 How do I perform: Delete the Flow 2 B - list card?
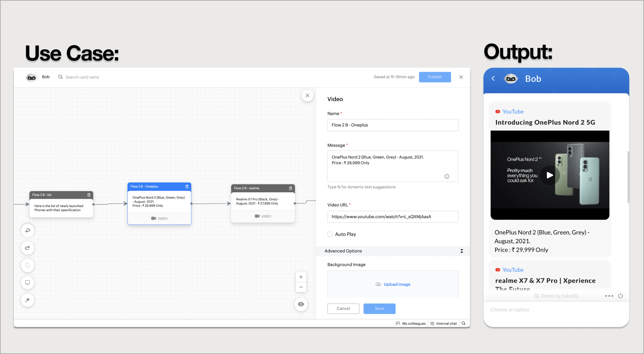pyautogui.click(x=89, y=195)
